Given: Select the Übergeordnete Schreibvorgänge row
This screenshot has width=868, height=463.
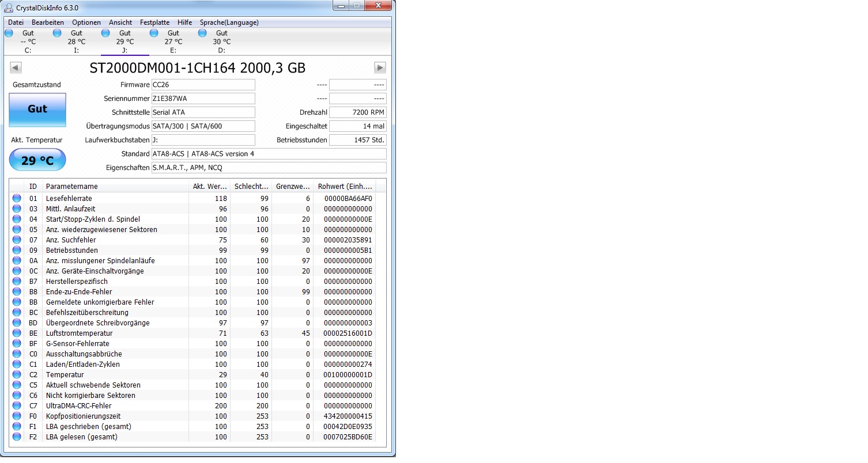Looking at the screenshot, I should (x=193, y=322).
